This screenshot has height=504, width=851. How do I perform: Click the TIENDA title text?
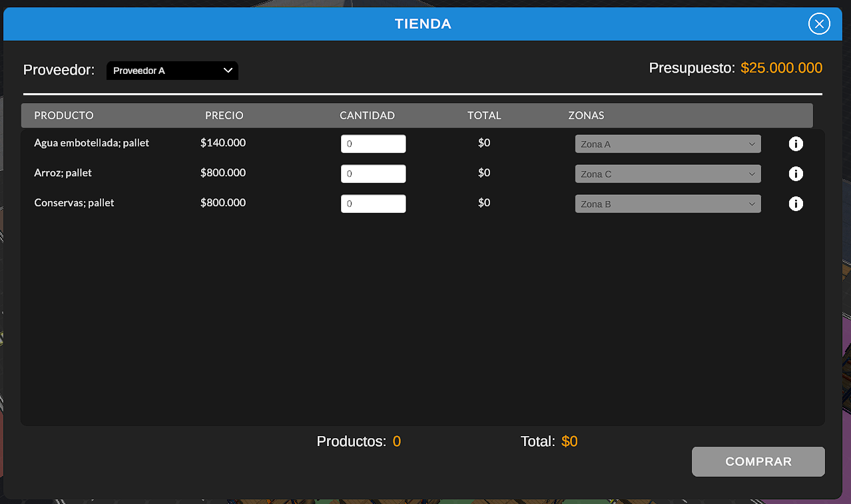[x=423, y=24]
